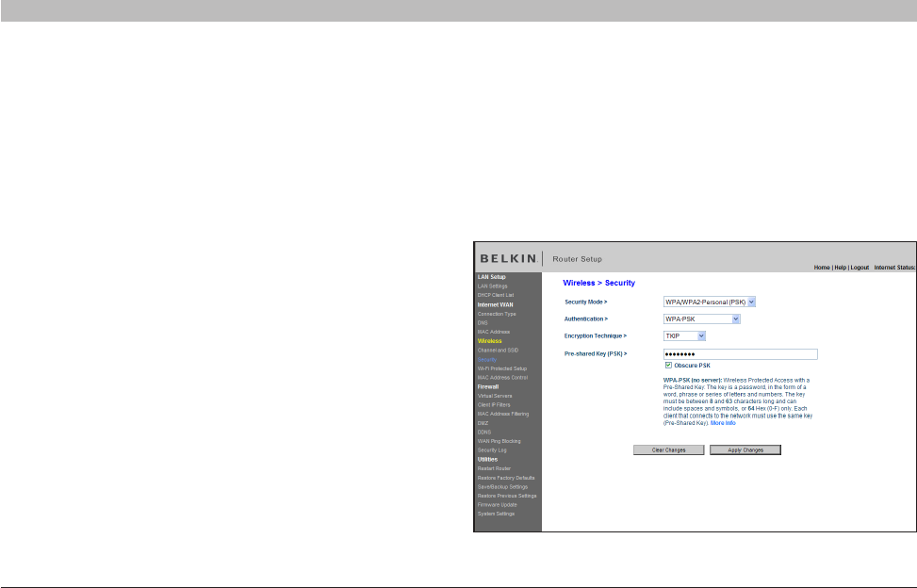917x588 pixels.
Task: Open the DNS sidebar entry
Action: (x=483, y=322)
